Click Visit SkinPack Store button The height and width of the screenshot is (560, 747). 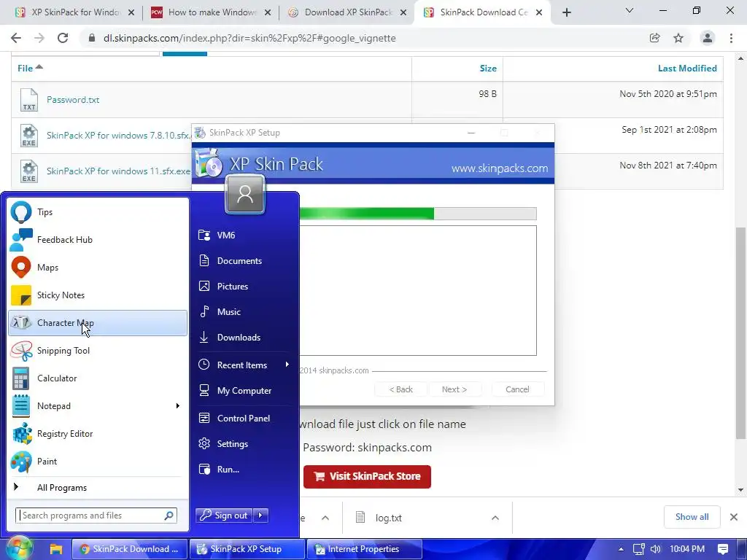point(367,477)
